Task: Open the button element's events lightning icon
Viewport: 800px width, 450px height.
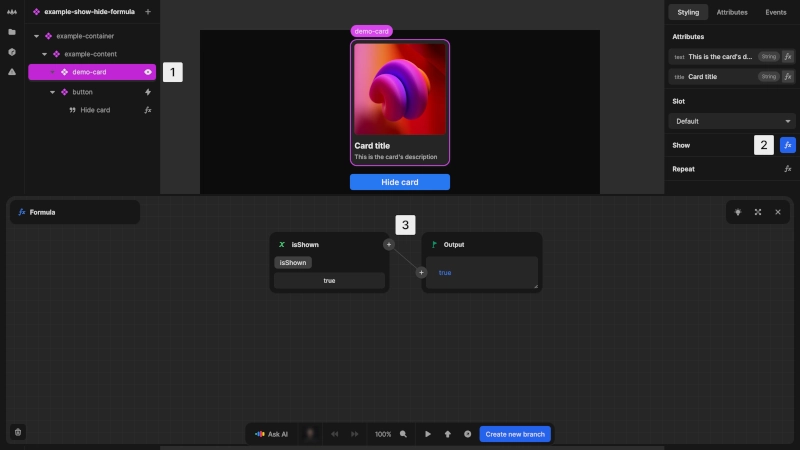Action: pyautogui.click(x=148, y=92)
